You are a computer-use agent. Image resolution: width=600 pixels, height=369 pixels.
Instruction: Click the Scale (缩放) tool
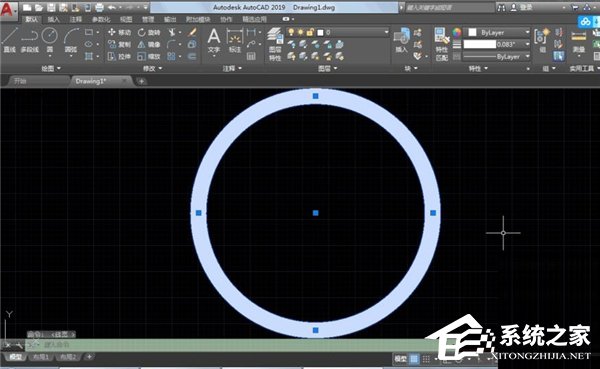pyautogui.click(x=149, y=56)
